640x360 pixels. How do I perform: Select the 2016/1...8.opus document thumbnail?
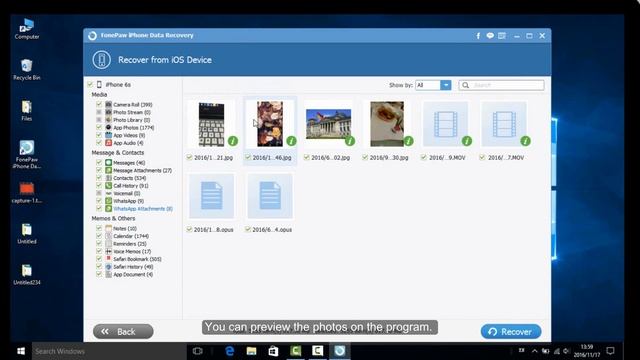click(211, 196)
